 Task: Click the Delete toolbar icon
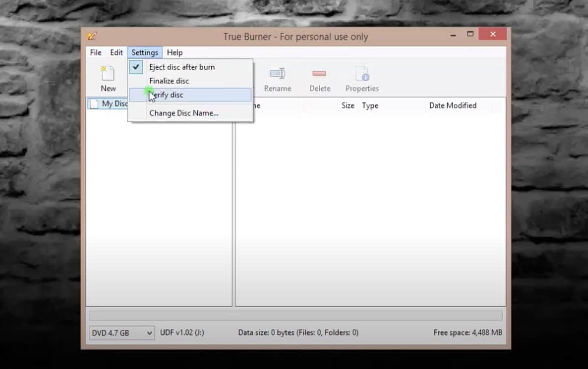pyautogui.click(x=319, y=79)
